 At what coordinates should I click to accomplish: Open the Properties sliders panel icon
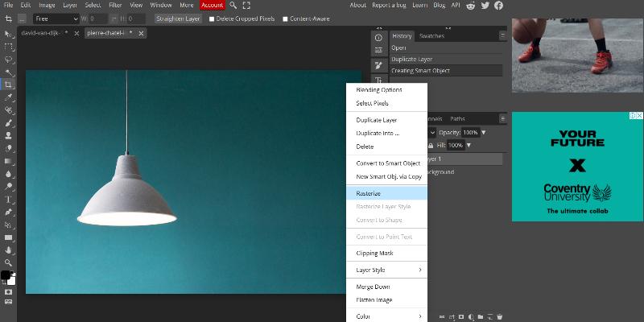(x=378, y=51)
